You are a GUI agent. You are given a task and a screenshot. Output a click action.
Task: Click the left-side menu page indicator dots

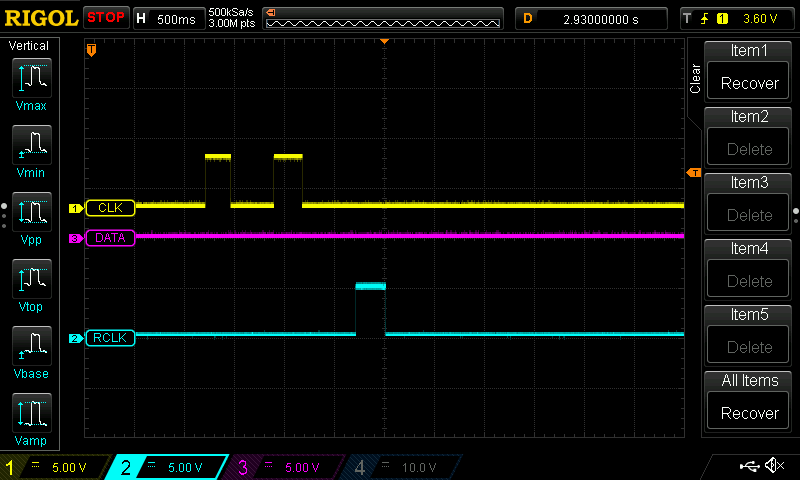click(x=4, y=216)
